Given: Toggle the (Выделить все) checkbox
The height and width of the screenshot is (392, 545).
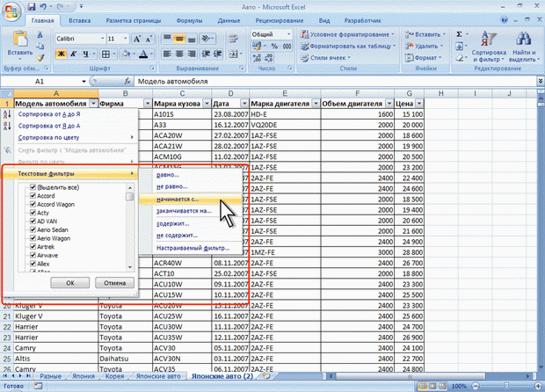Looking at the screenshot, I should [33, 187].
